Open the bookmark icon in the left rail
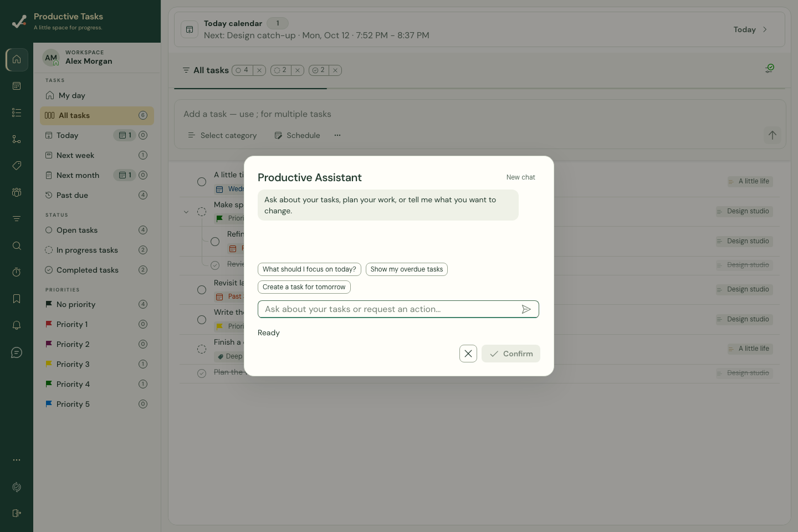The height and width of the screenshot is (532, 798). coord(17,299)
